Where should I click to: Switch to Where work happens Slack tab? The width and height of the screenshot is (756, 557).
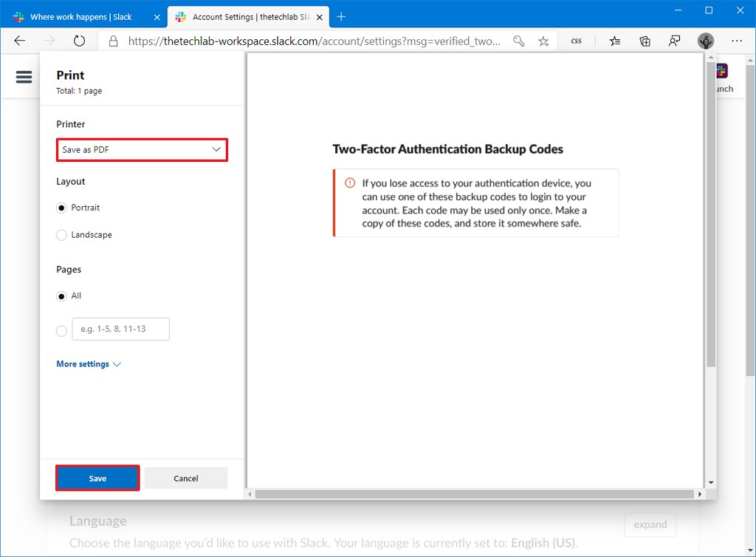[81, 16]
